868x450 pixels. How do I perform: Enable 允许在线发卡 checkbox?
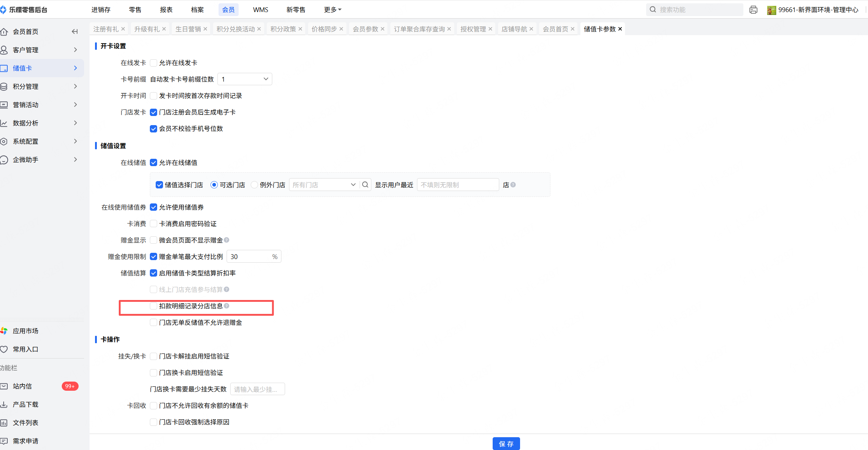click(x=153, y=63)
